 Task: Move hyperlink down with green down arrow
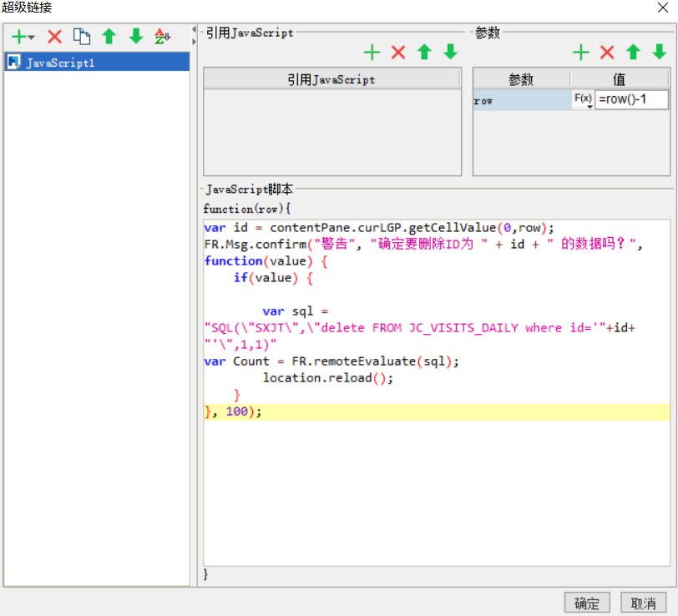pos(135,36)
